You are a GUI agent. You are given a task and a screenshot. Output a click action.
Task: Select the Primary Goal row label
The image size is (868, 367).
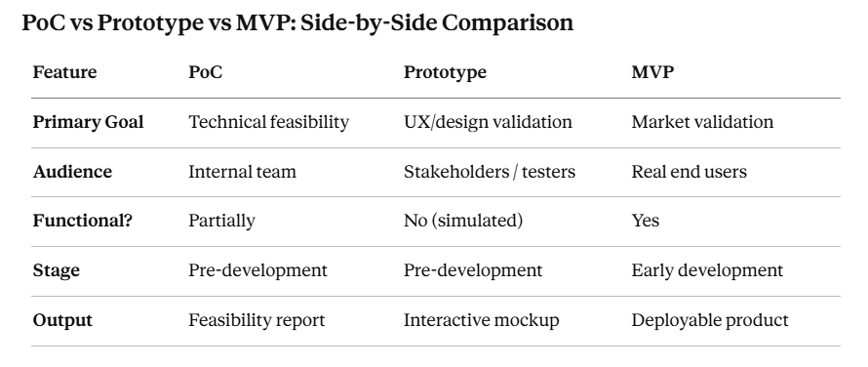pyautogui.click(x=89, y=122)
